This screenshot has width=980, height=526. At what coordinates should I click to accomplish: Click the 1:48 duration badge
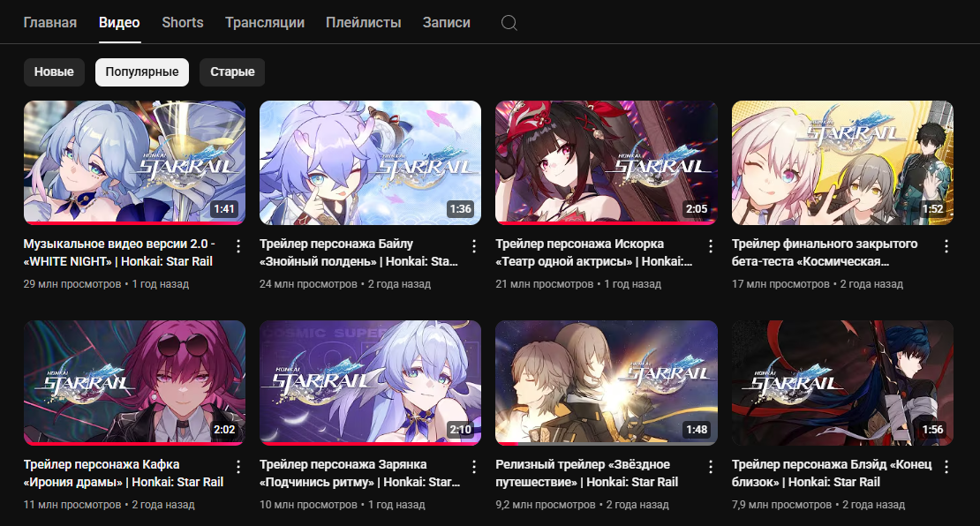click(697, 429)
